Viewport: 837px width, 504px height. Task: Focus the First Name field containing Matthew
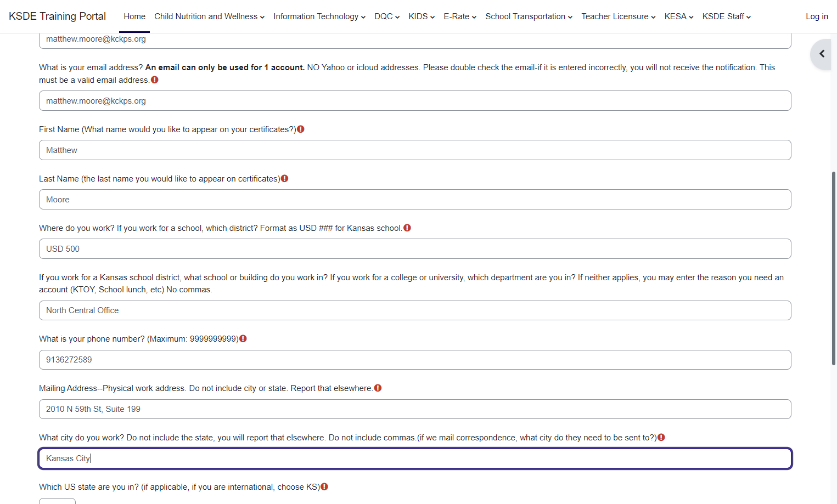coord(415,150)
